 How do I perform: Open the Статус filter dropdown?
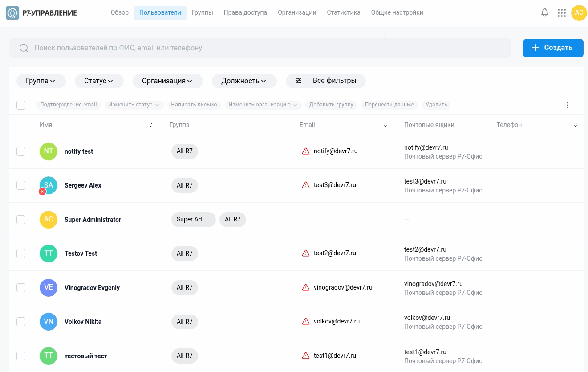pos(99,81)
